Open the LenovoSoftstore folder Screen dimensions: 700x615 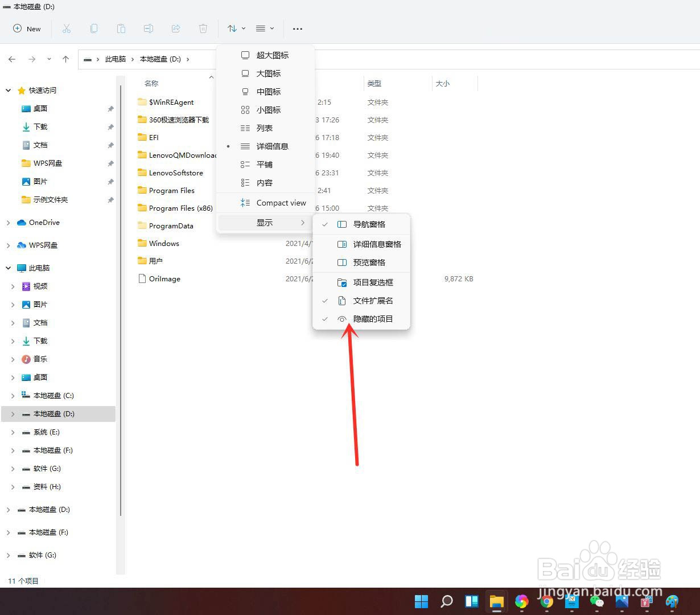(x=170, y=173)
